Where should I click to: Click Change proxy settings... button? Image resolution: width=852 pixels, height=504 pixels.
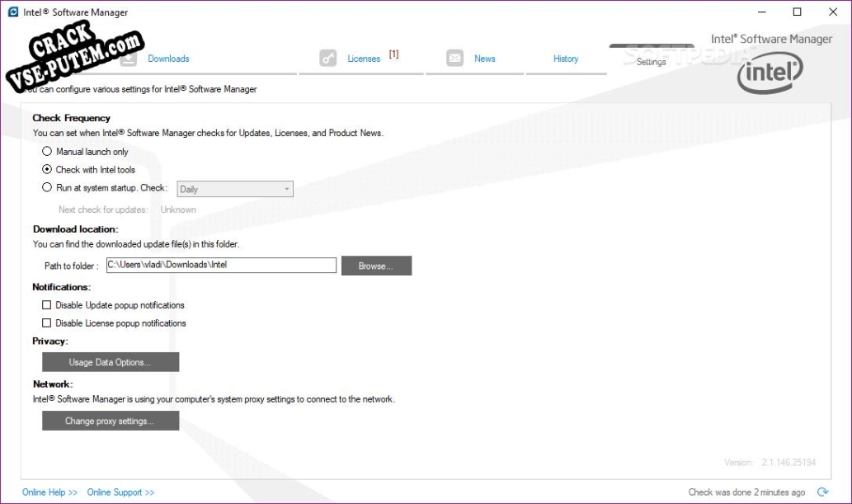111,421
